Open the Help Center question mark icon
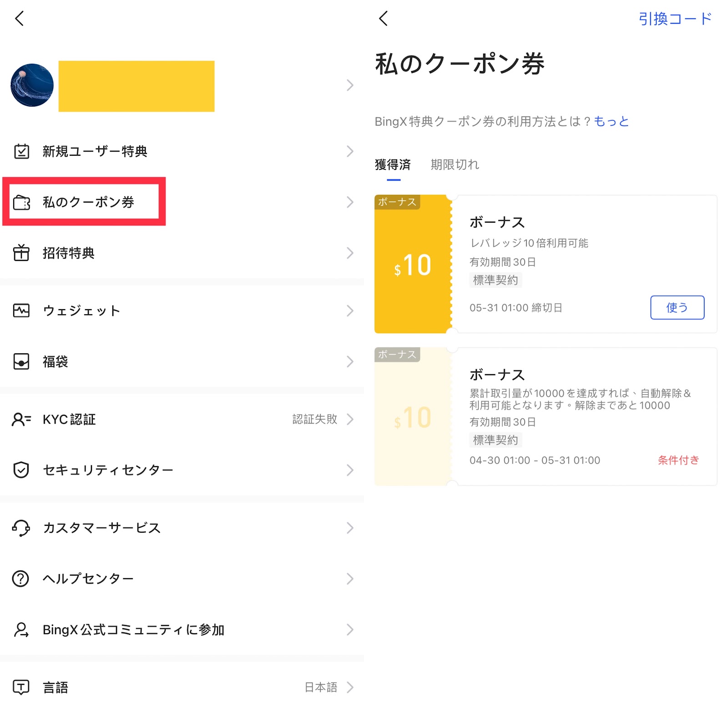 point(21,579)
